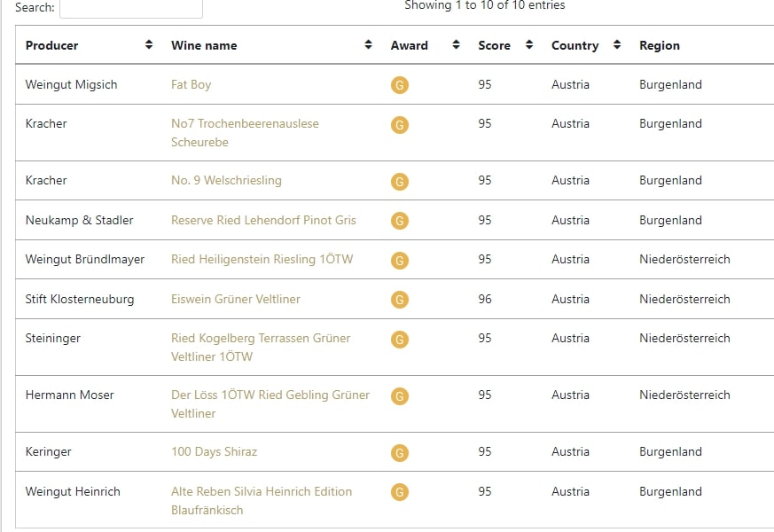Click gold award badge for Eiswein Grüner Veltliner
774x532 pixels.
(399, 300)
